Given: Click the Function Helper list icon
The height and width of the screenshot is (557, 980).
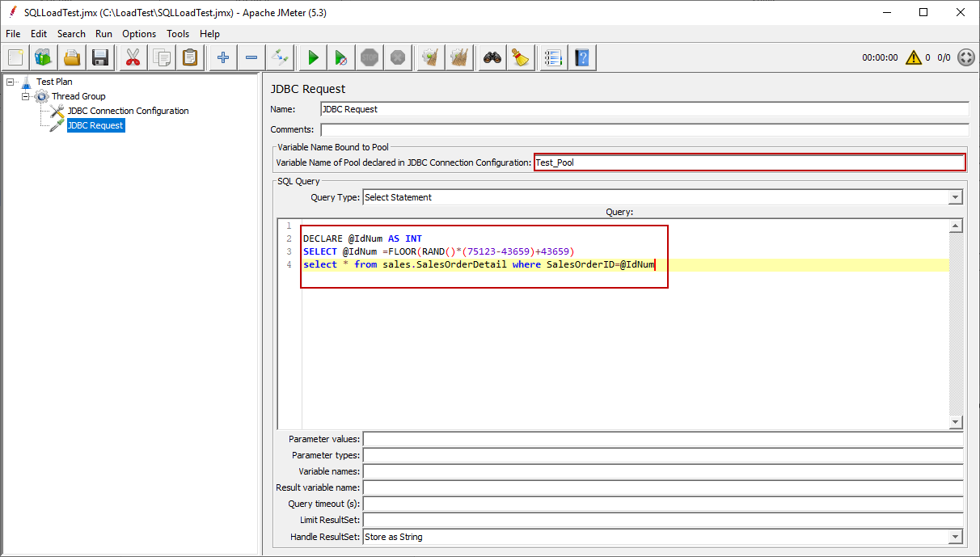Looking at the screenshot, I should point(553,57).
